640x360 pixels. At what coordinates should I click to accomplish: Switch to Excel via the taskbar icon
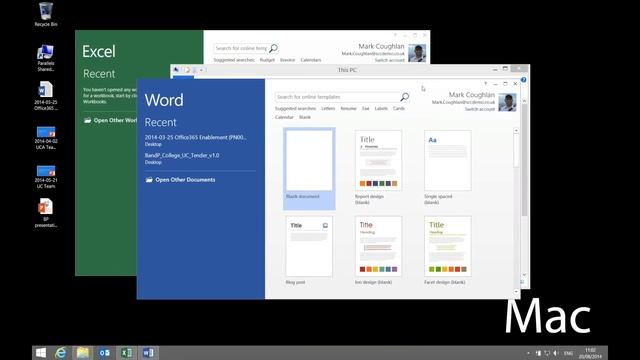[126, 353]
